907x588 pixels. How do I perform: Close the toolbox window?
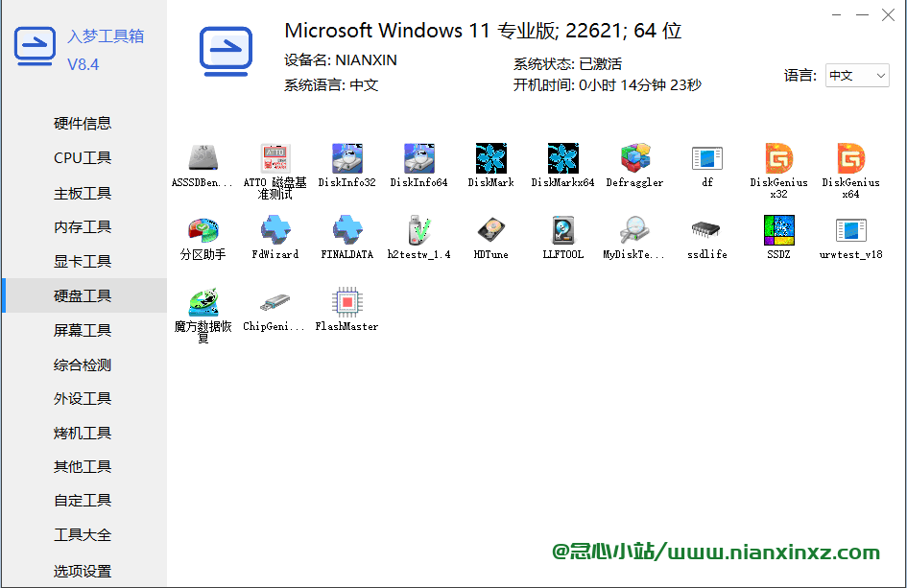click(x=889, y=15)
